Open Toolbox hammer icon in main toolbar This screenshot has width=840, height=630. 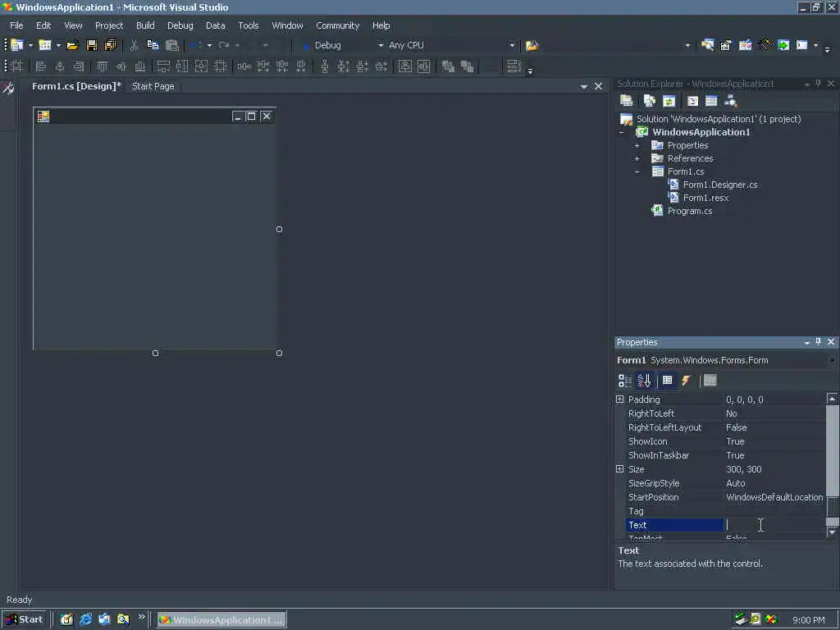point(765,46)
